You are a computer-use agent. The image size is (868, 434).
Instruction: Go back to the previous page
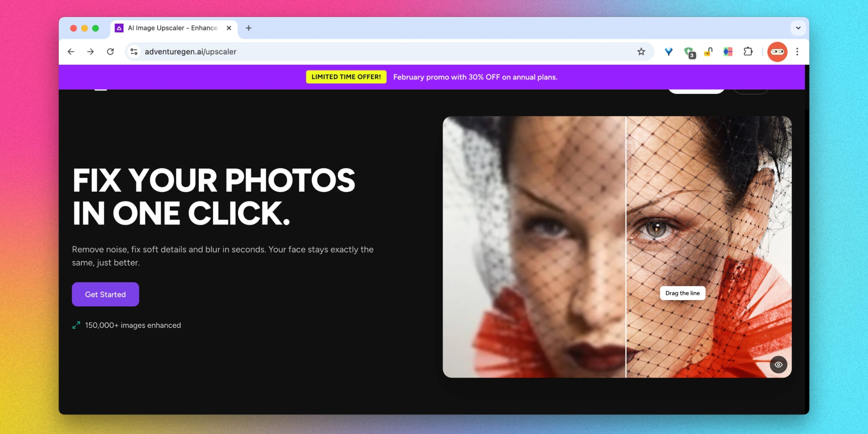tap(71, 52)
